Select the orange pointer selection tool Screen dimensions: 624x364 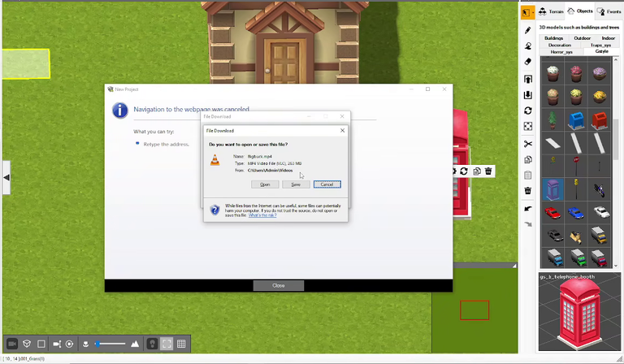tap(526, 13)
